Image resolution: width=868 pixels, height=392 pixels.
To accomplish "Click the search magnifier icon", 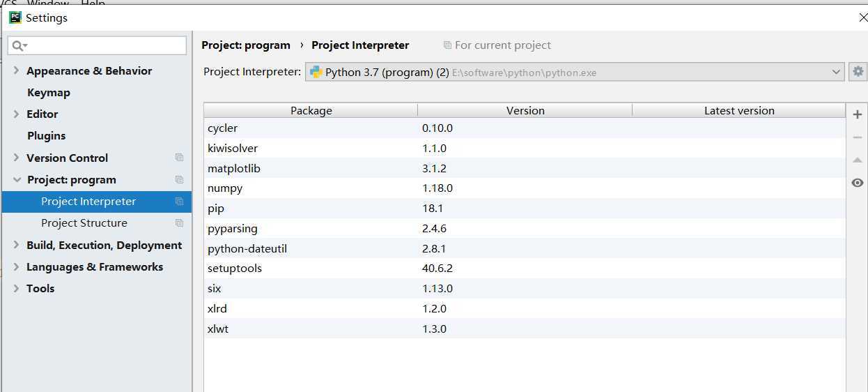I will coord(19,46).
